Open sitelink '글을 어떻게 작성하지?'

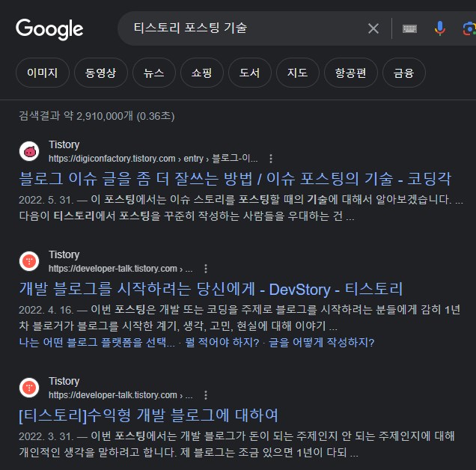322,343
